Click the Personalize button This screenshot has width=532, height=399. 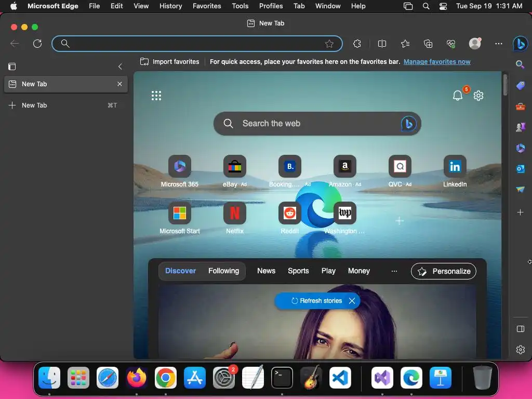(x=444, y=271)
